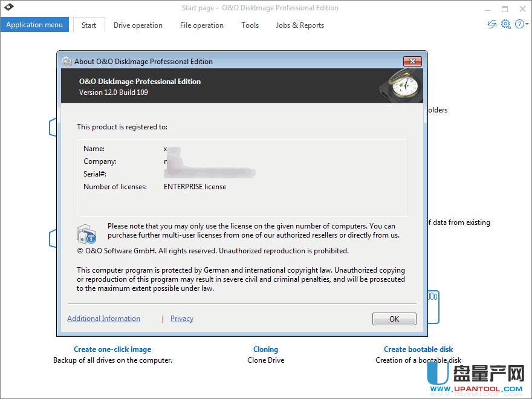Open program settings via gear icon

[x=506, y=24]
